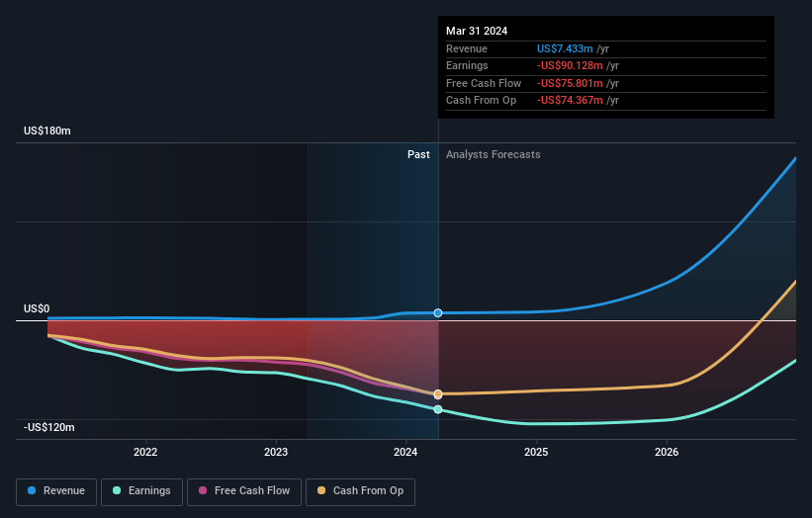The width and height of the screenshot is (812, 518).
Task: Click the 2023 x-axis year label
Action: coord(276,452)
